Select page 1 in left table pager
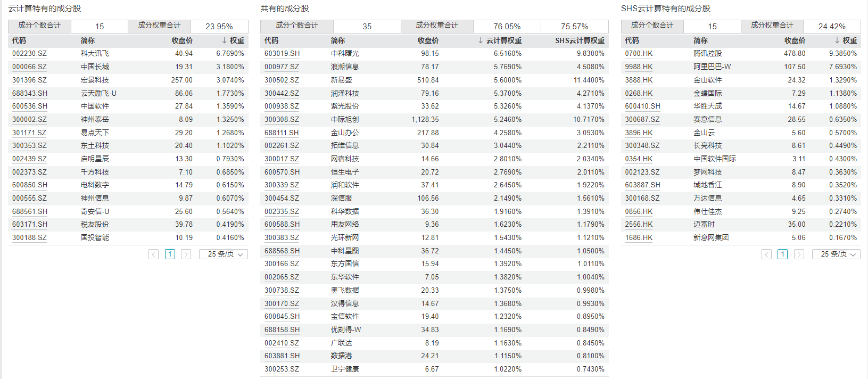This screenshot has width=868, height=379. click(x=170, y=254)
